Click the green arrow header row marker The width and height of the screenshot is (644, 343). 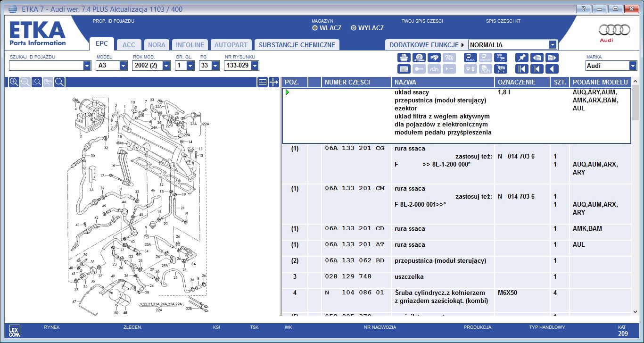click(287, 92)
